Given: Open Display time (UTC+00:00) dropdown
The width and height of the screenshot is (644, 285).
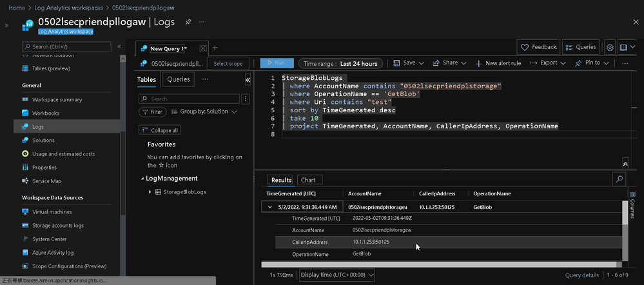Looking at the screenshot, I should (x=337, y=275).
